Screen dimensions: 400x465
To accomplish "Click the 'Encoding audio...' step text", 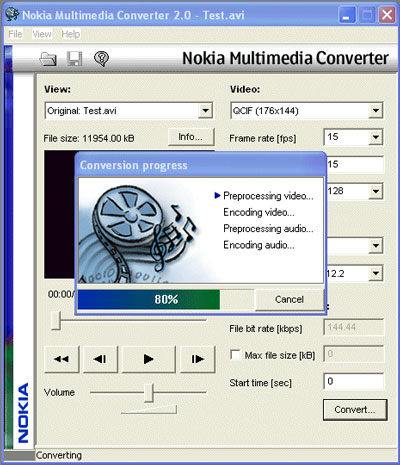I will point(259,245).
